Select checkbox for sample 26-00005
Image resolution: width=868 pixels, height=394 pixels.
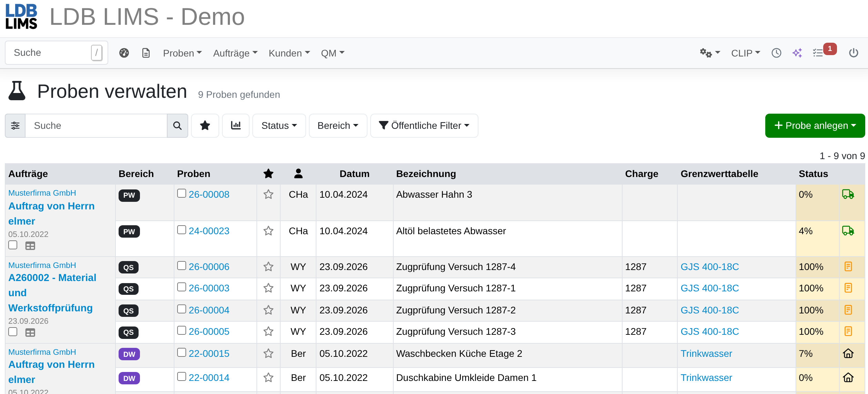pos(182,330)
